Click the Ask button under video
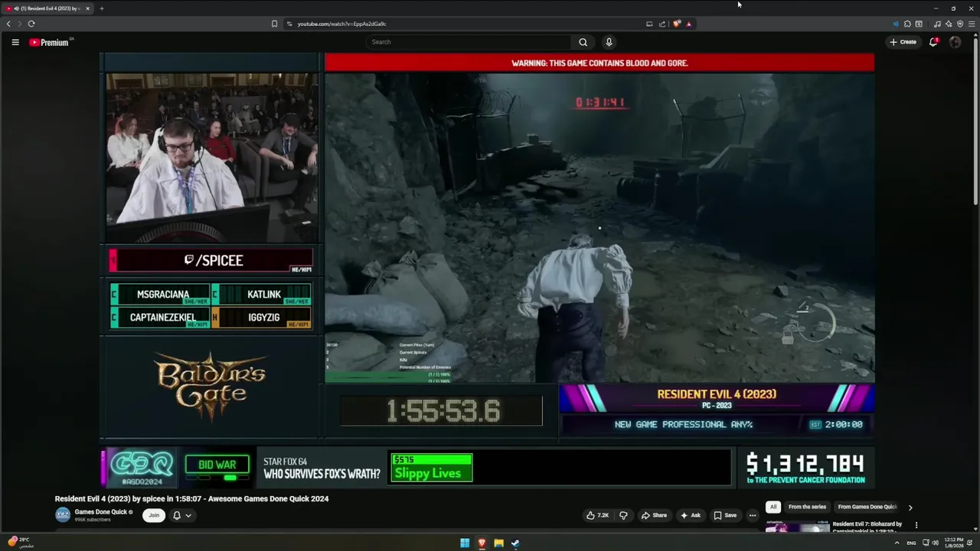 point(691,515)
